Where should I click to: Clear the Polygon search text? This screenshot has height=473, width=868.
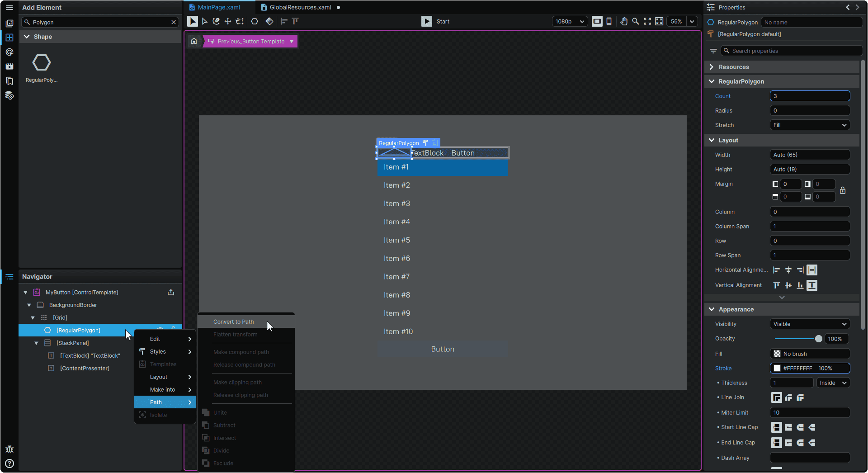tap(174, 22)
